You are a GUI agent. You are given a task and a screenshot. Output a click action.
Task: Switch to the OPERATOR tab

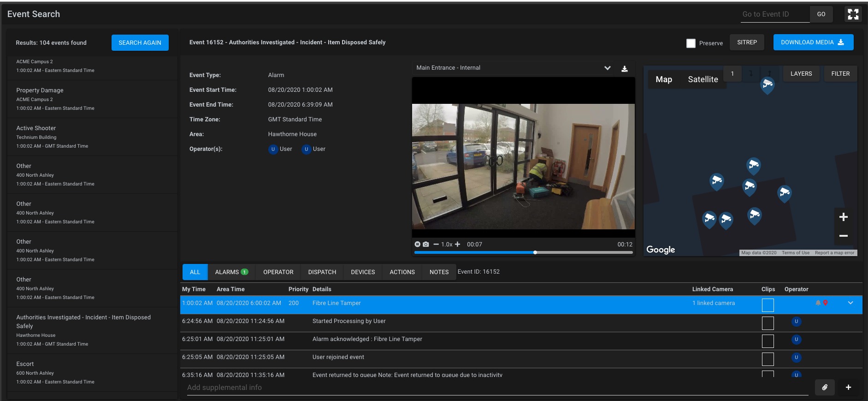[278, 272]
